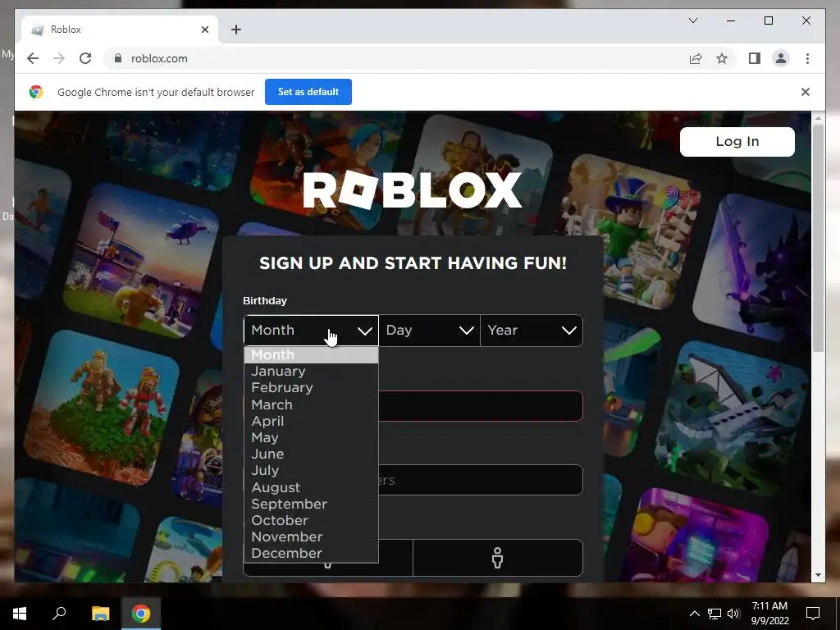Select January from the month list
840x630 pixels.
pyautogui.click(x=311, y=372)
